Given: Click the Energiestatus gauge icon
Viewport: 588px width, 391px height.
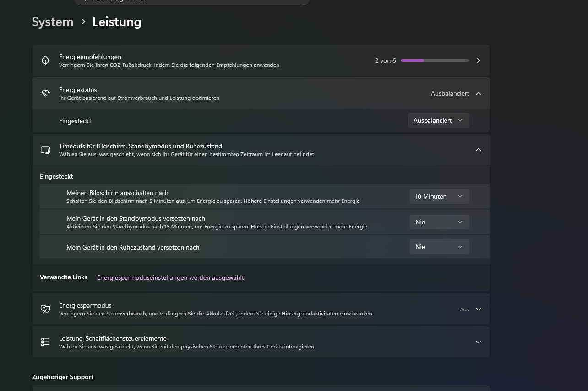Looking at the screenshot, I should [45, 93].
